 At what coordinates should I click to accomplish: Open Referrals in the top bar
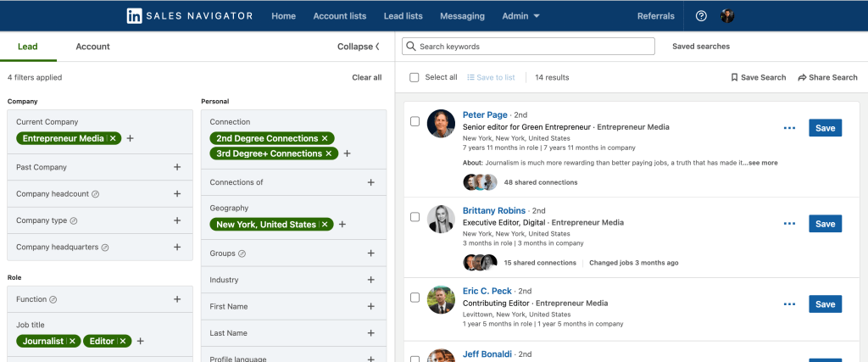pos(656,16)
